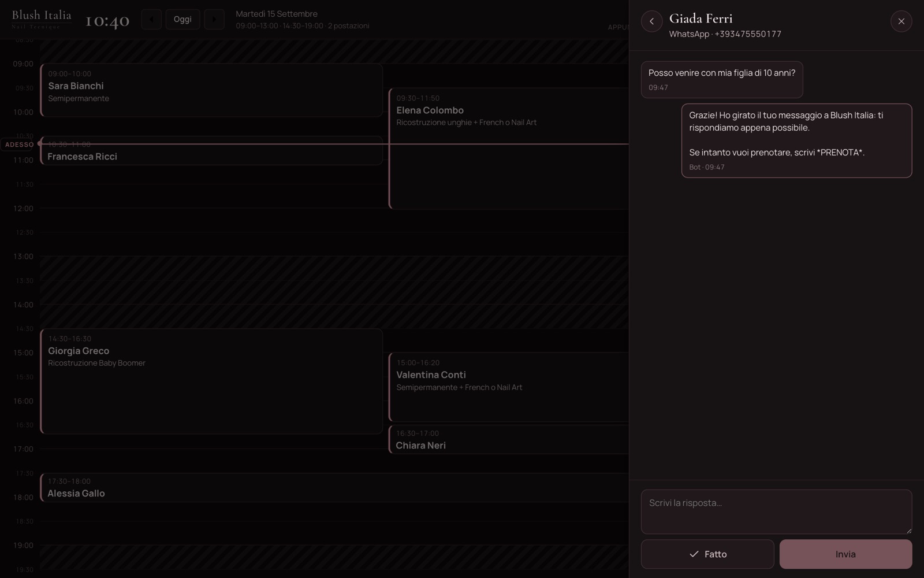Open Elena Colombo appointment card
Screen dimensions: 924x578
[509, 149]
